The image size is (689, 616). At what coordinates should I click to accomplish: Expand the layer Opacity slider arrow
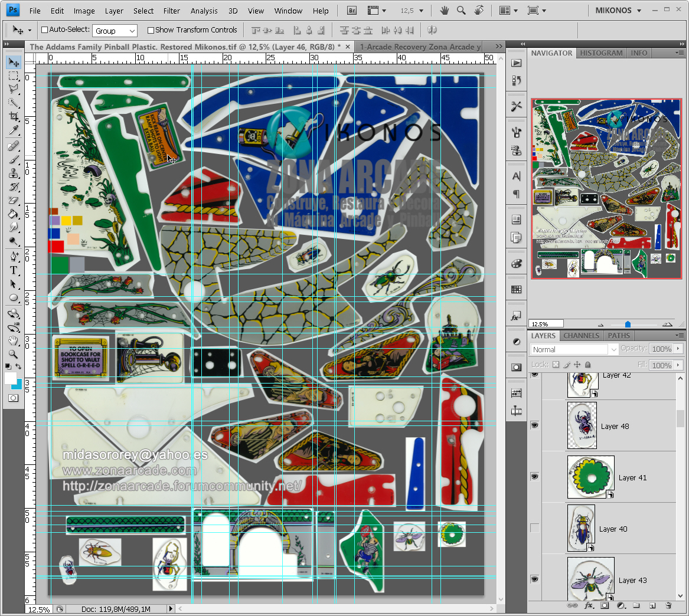[x=678, y=349]
